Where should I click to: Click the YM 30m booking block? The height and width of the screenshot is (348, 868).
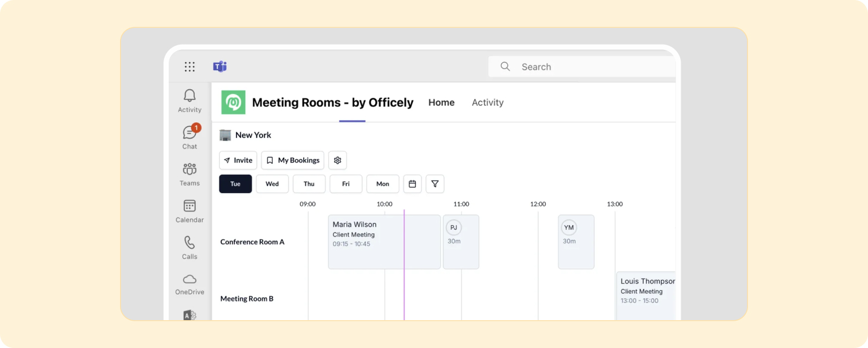[x=576, y=242]
